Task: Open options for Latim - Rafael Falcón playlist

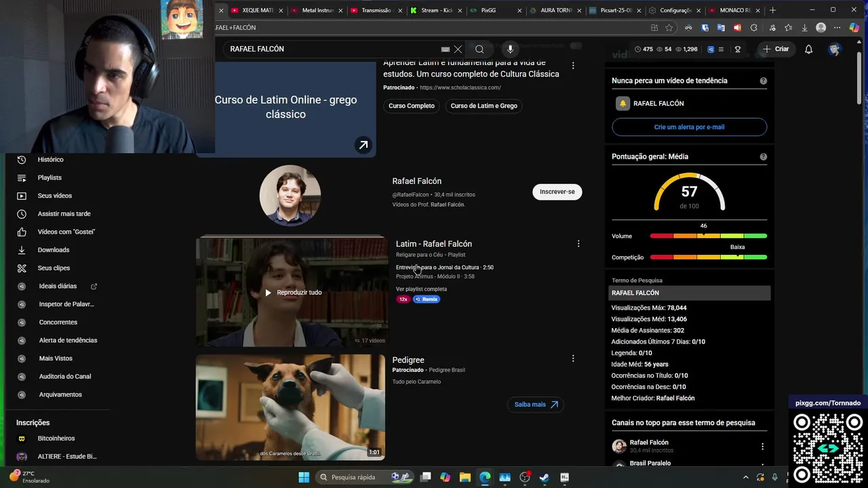Action: (578, 244)
